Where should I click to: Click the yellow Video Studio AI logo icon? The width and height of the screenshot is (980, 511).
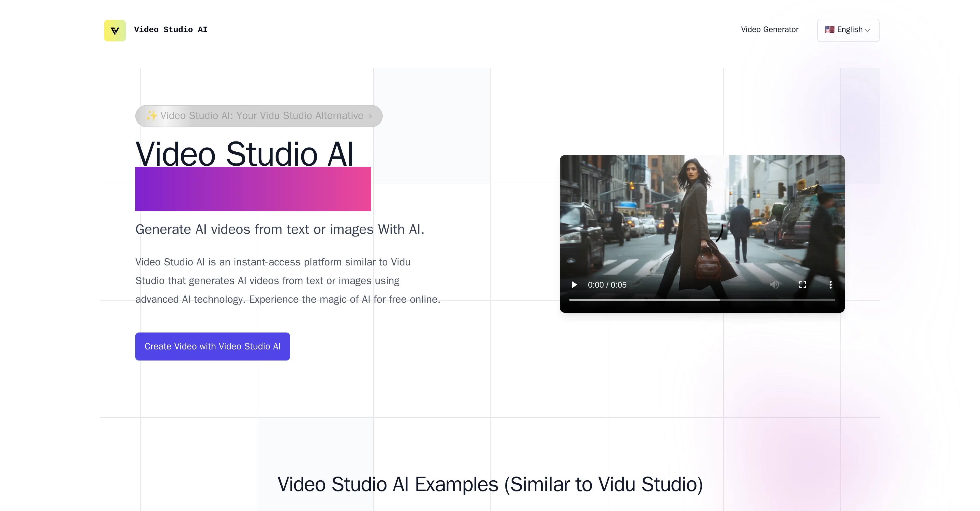pyautogui.click(x=115, y=30)
